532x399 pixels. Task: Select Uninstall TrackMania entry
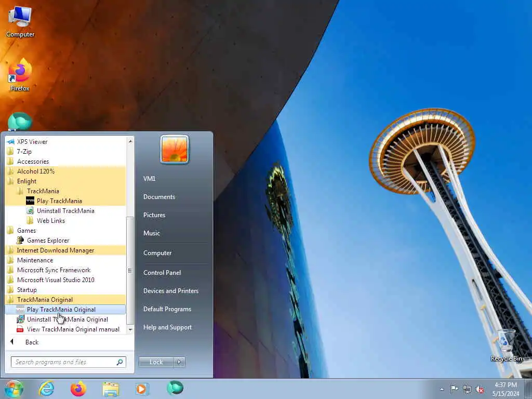[66, 211]
